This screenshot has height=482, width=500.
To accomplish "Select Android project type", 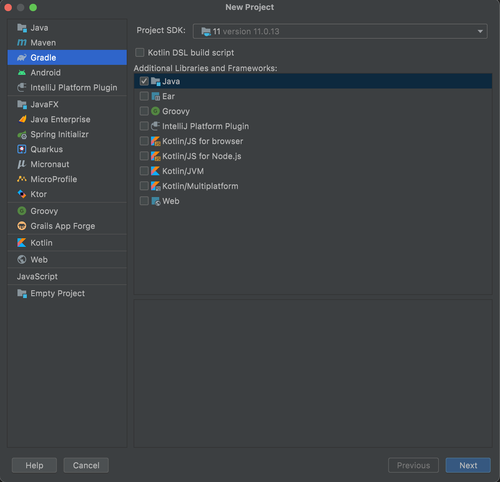I will tap(67, 73).
